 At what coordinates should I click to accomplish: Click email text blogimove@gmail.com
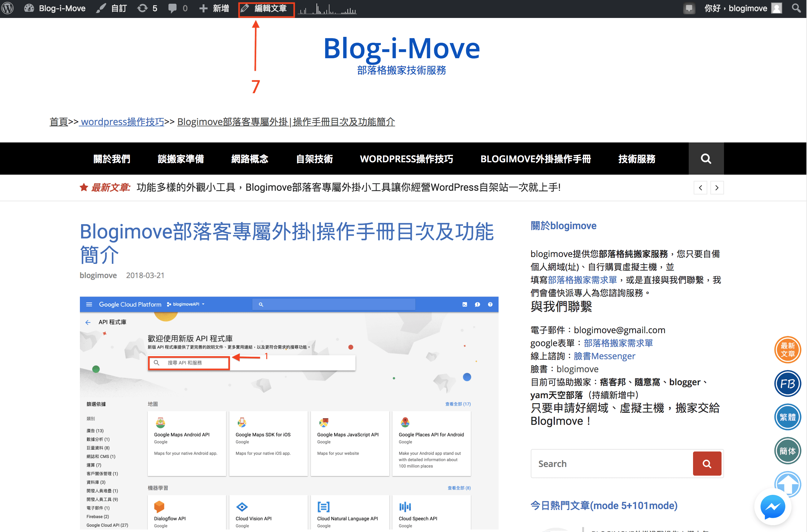(x=619, y=330)
